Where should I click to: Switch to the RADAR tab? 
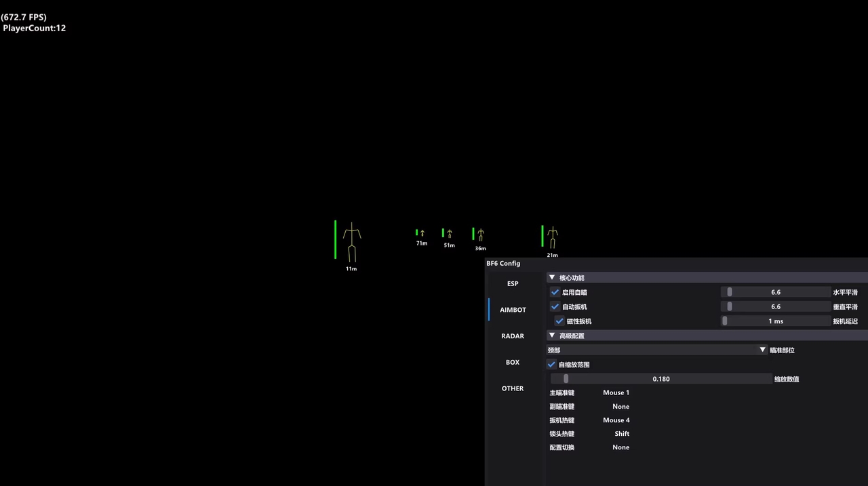[513, 336]
